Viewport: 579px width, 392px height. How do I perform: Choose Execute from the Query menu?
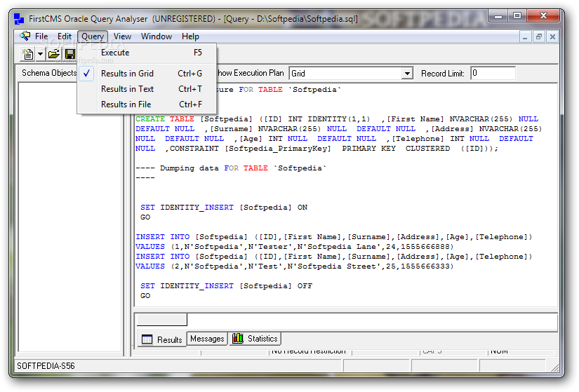pyautogui.click(x=147, y=53)
